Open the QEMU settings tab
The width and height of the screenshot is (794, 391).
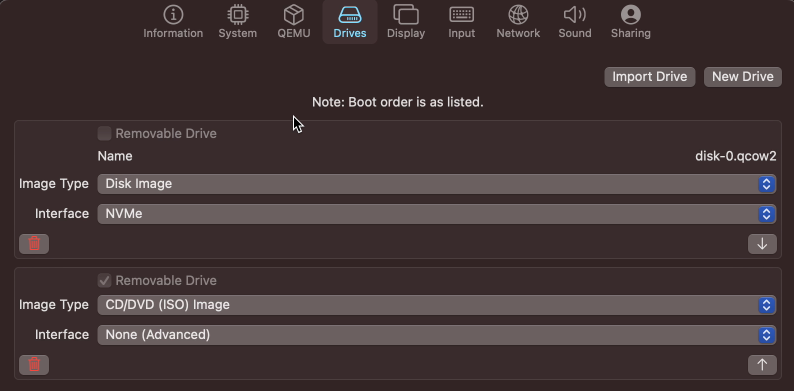(294, 23)
